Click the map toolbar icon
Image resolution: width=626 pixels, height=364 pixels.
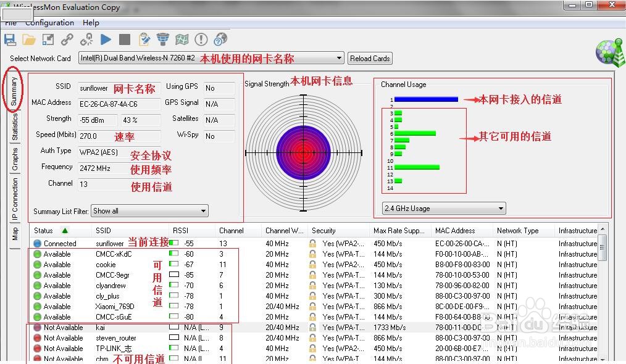coord(182,39)
